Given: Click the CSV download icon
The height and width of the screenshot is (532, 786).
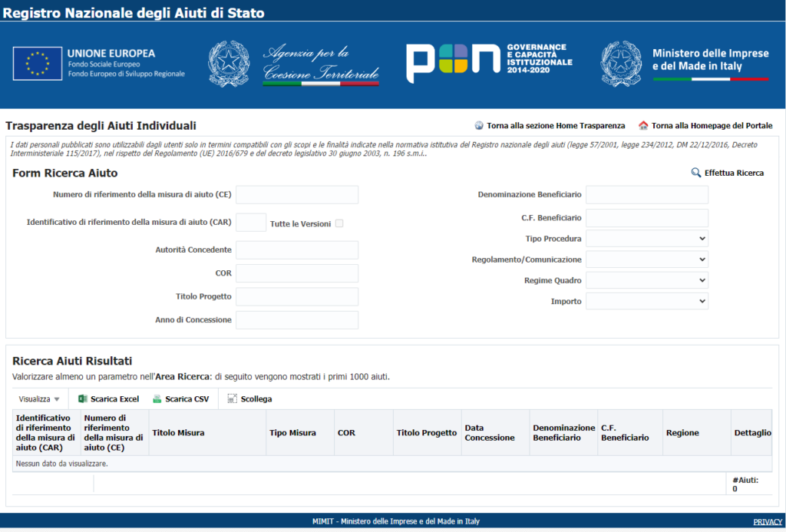Looking at the screenshot, I should pyautogui.click(x=157, y=398).
